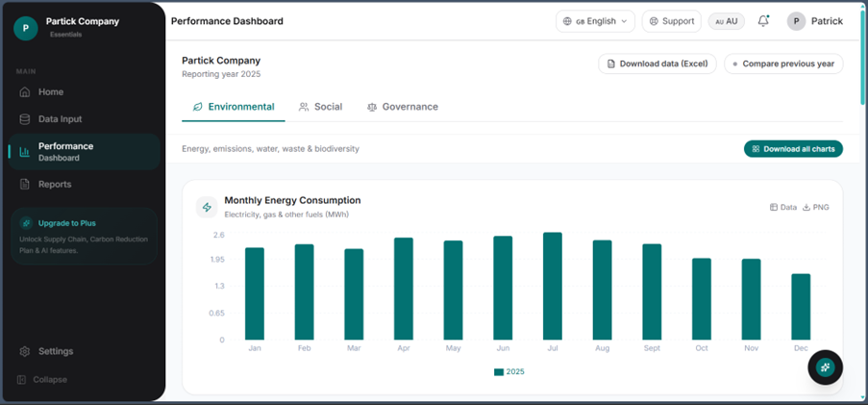Toggle the 2025 series in the legend

[508, 371]
